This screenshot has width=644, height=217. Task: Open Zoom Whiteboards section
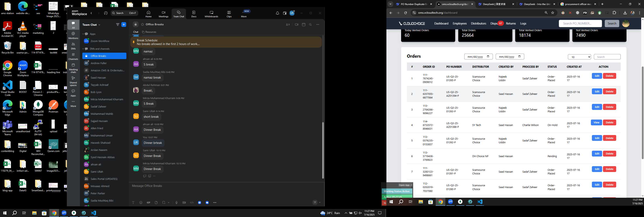pos(211,14)
